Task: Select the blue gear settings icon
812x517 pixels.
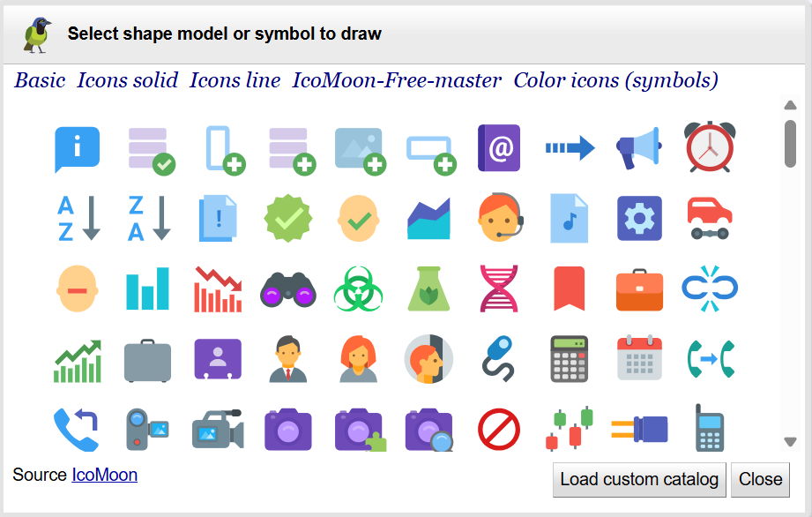Action: click(639, 218)
